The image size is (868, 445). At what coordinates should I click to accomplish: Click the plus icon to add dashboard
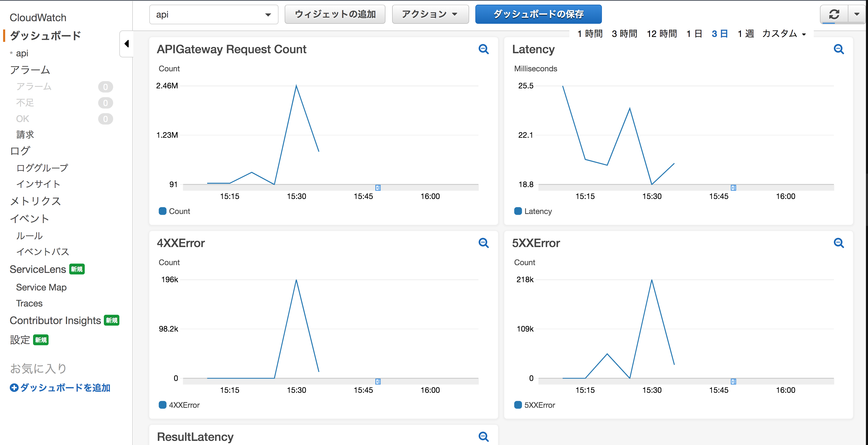point(14,388)
